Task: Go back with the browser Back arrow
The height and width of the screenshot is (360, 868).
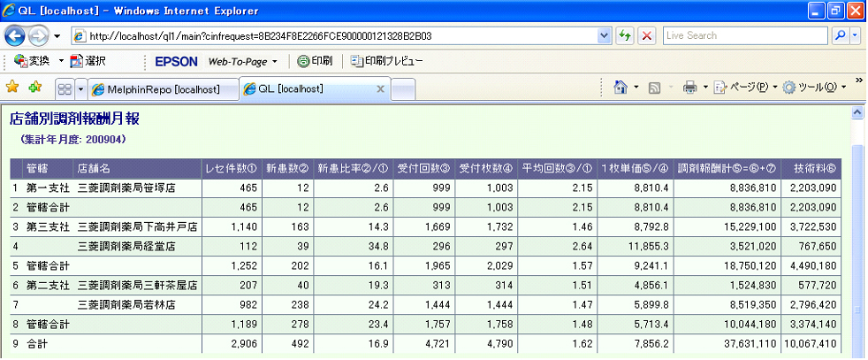Action: point(15,36)
